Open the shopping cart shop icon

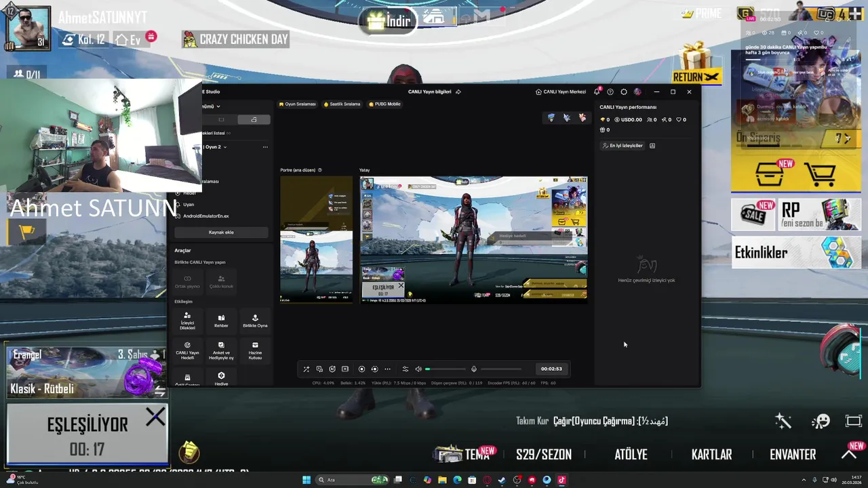[x=819, y=174]
